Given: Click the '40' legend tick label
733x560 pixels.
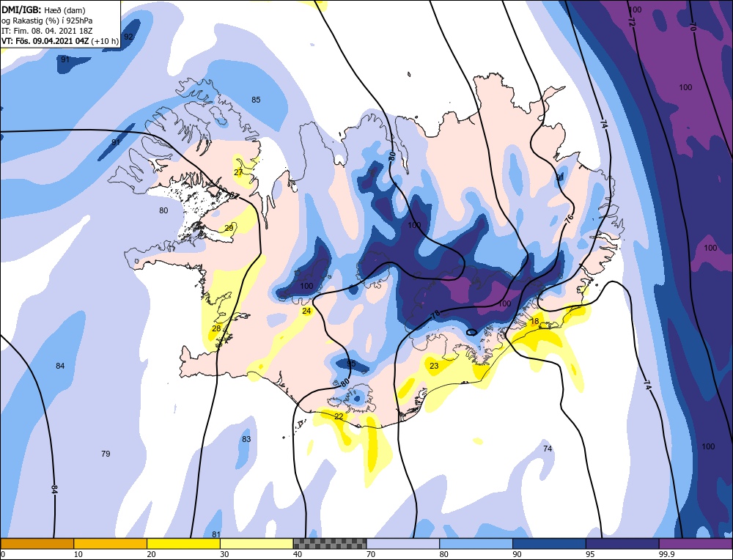Looking at the screenshot, I should click(298, 554).
